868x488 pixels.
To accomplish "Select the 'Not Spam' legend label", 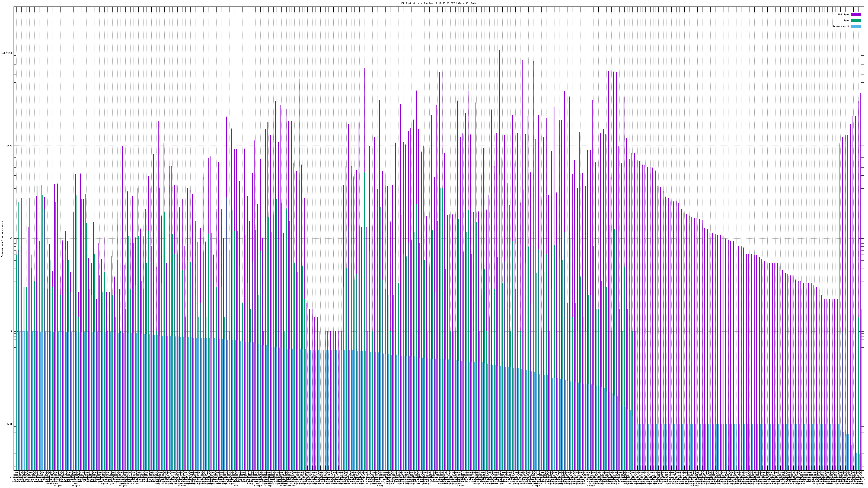I will click(x=844, y=14).
